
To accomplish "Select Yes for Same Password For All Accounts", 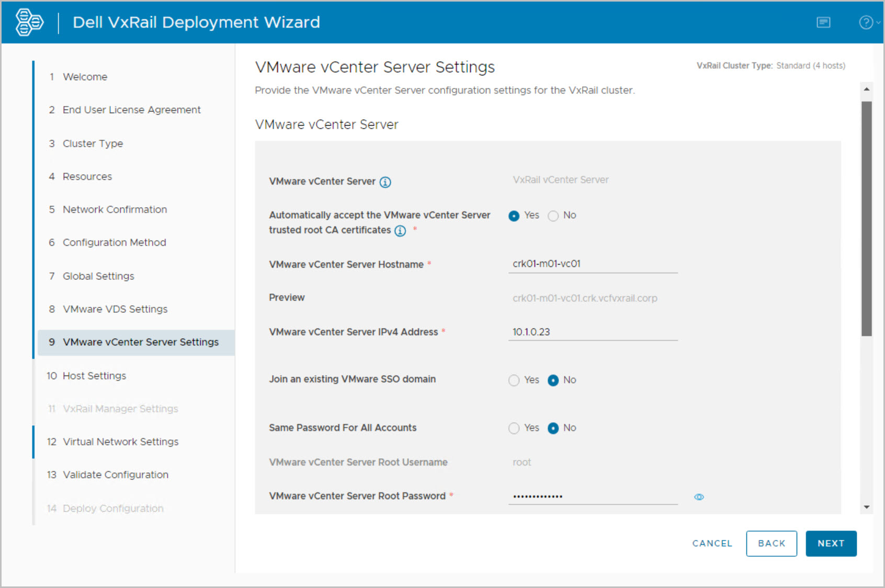I will tap(514, 428).
